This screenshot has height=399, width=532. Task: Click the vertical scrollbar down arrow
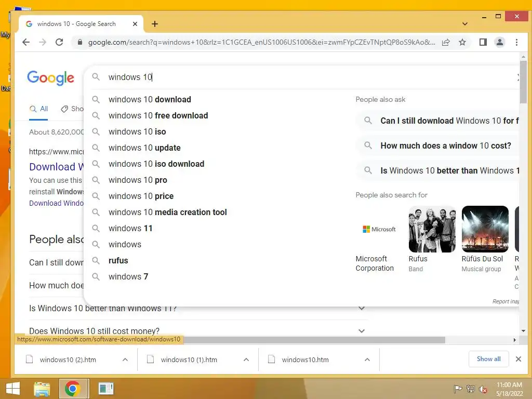(523, 331)
